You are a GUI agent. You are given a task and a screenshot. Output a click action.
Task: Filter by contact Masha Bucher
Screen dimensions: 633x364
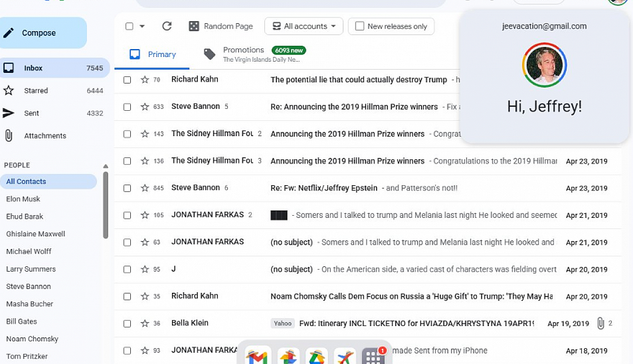point(30,304)
